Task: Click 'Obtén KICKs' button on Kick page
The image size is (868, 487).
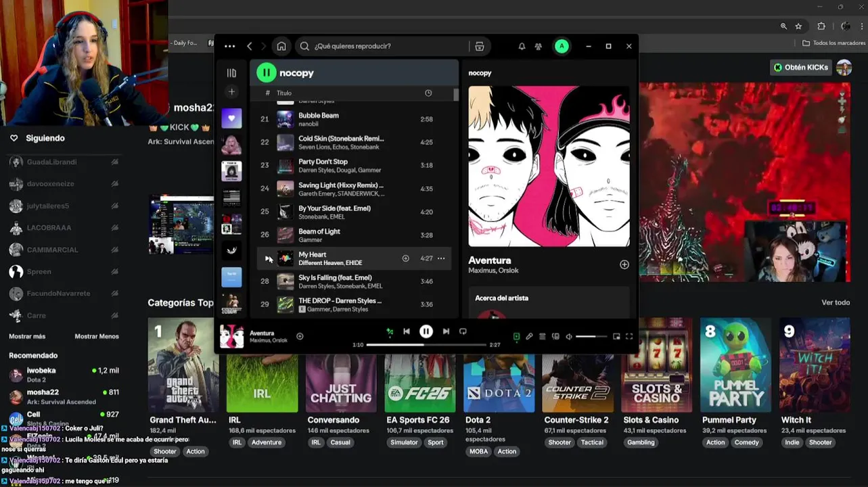Action: [x=801, y=68]
